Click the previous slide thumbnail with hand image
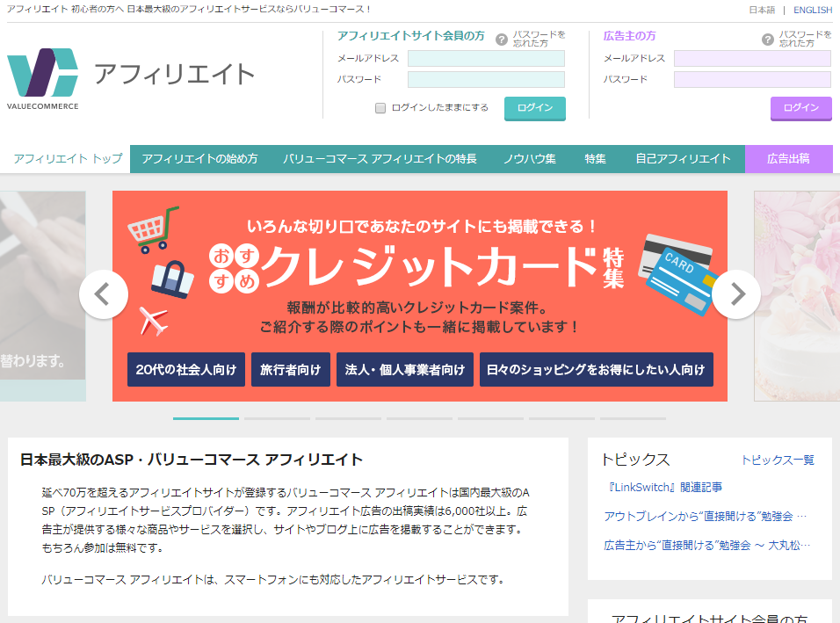 pyautogui.click(x=43, y=296)
